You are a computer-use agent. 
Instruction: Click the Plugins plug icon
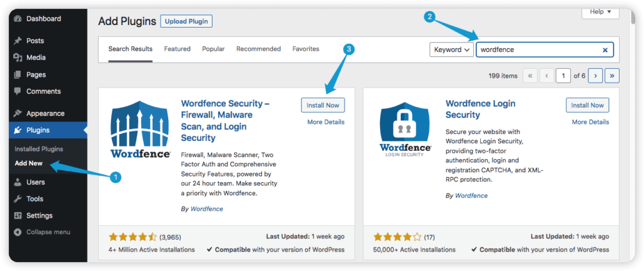[x=18, y=130]
